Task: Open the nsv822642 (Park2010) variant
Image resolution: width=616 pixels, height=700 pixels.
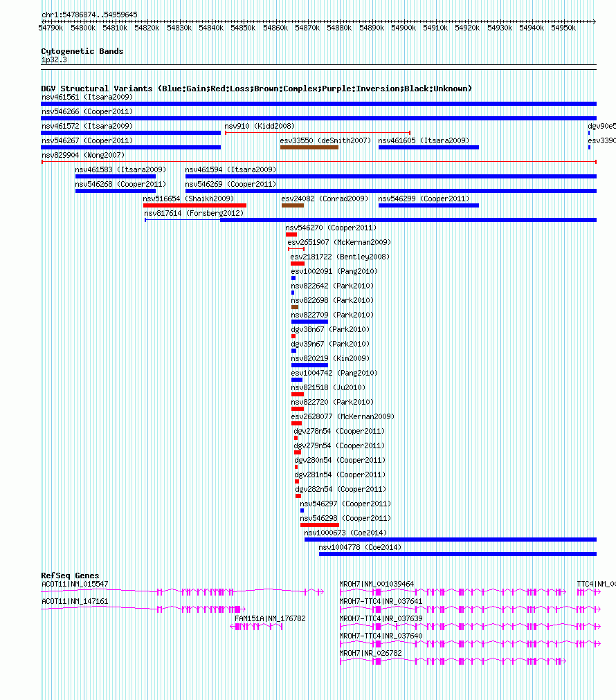Action: pyautogui.click(x=332, y=286)
